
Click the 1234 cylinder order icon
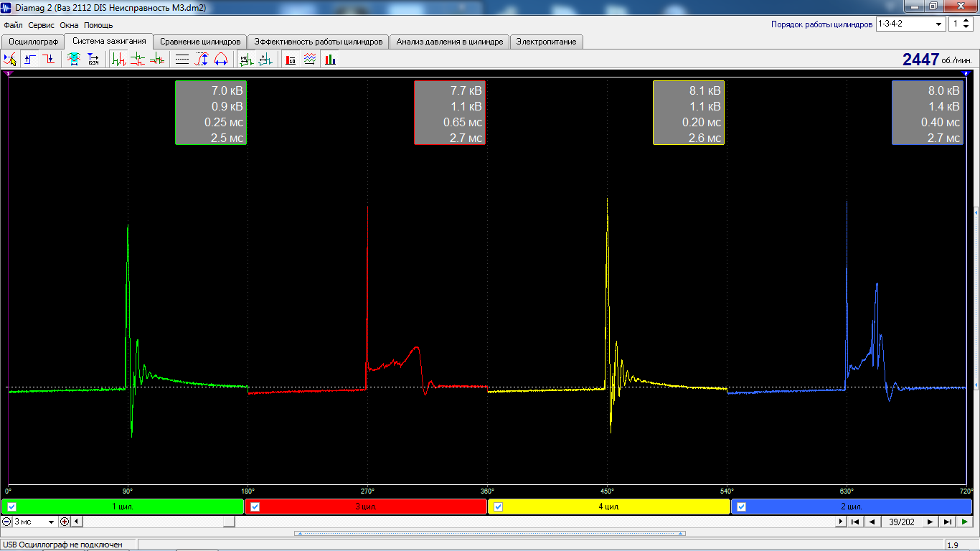pos(93,60)
